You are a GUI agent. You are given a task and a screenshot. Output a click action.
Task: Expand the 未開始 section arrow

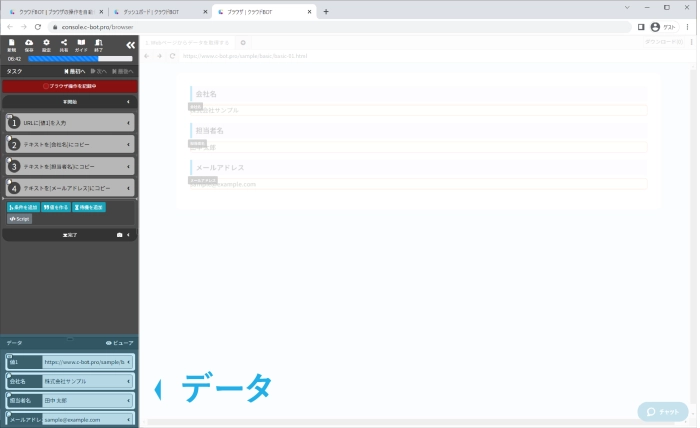128,102
